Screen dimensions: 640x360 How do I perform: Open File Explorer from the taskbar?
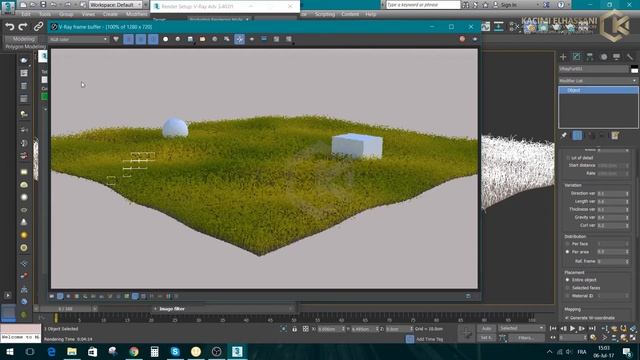72,351
